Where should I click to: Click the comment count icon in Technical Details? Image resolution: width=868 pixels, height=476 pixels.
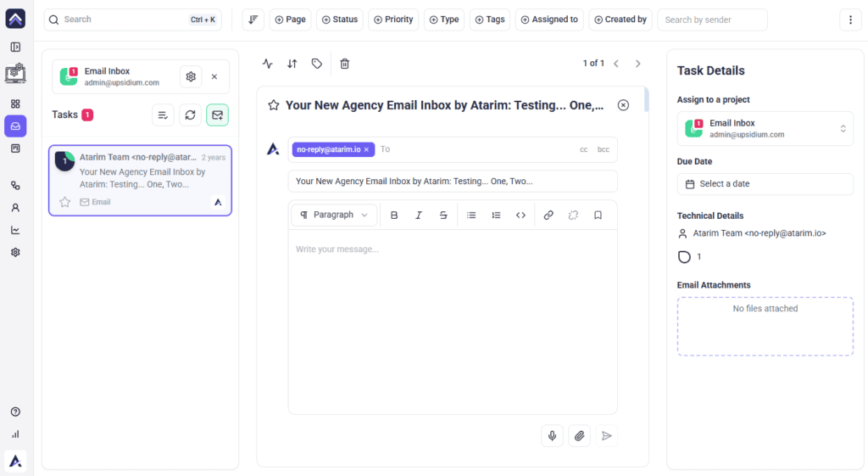tap(684, 256)
